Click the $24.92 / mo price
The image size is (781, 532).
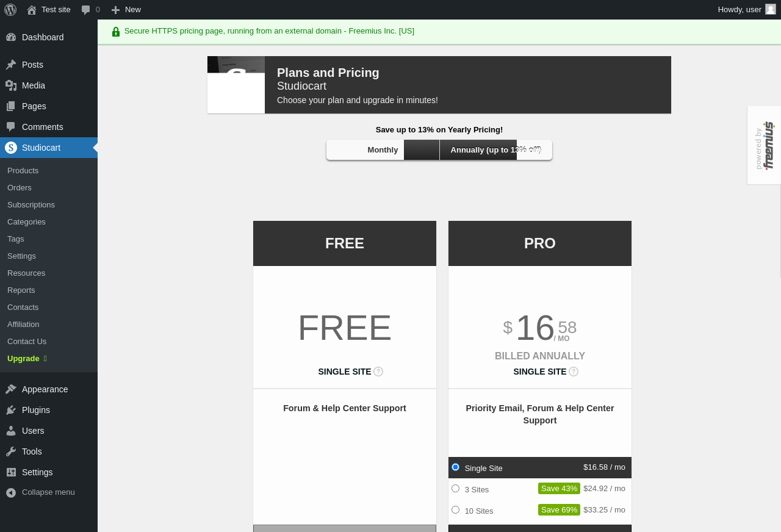(604, 489)
